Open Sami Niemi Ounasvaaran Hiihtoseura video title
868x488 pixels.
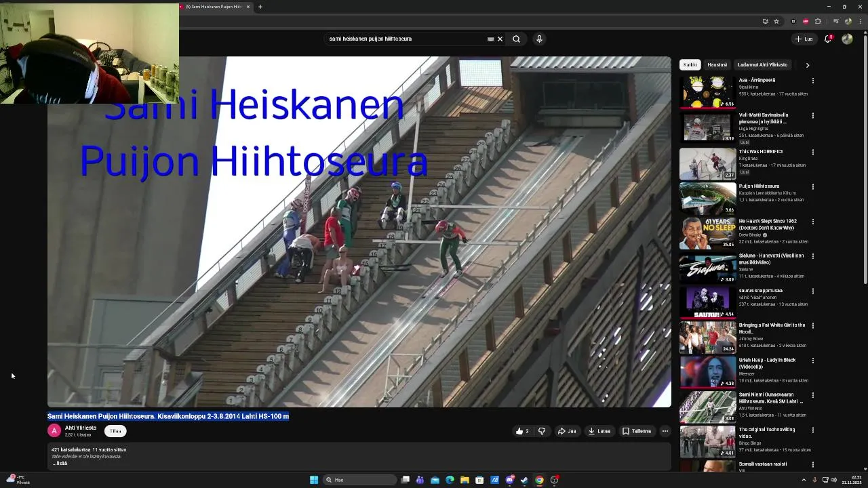coord(771,398)
